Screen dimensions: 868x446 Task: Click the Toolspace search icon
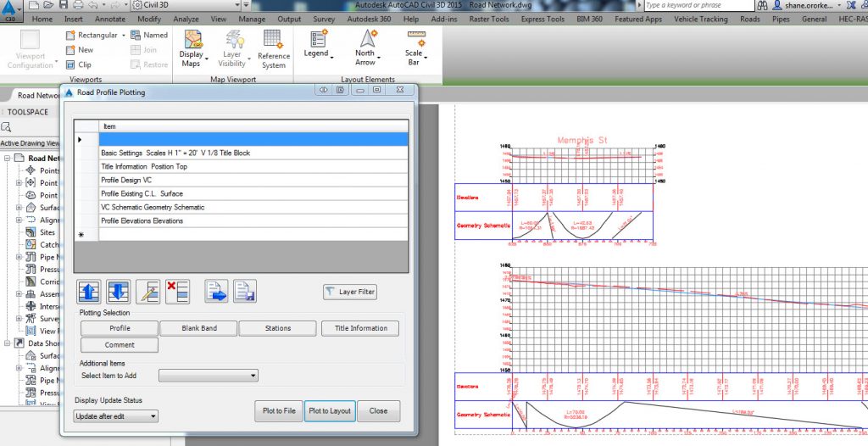coord(6,127)
